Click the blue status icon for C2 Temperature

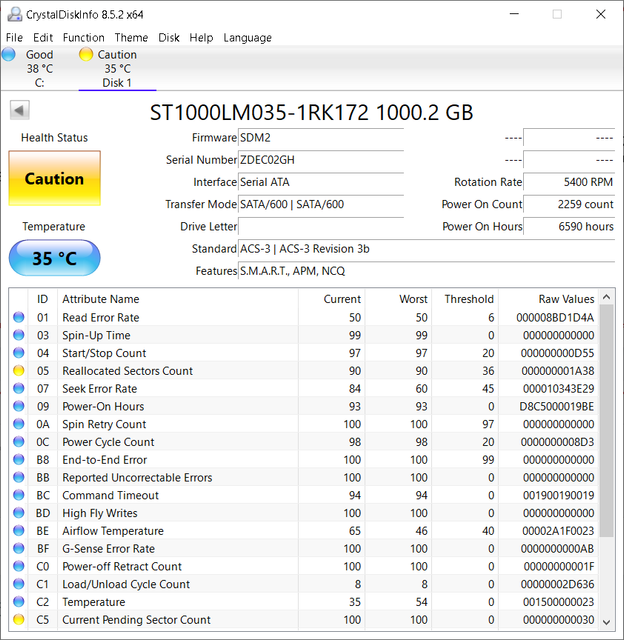(x=19, y=602)
